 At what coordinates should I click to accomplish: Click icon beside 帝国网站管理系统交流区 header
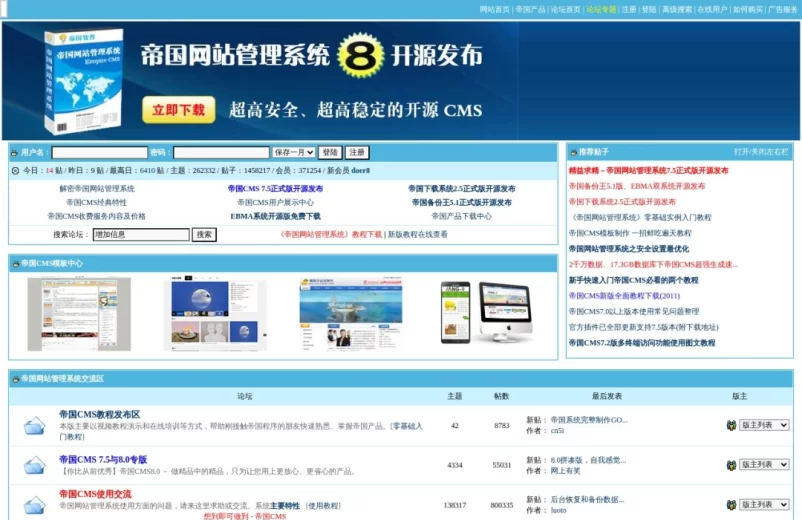pos(16,379)
